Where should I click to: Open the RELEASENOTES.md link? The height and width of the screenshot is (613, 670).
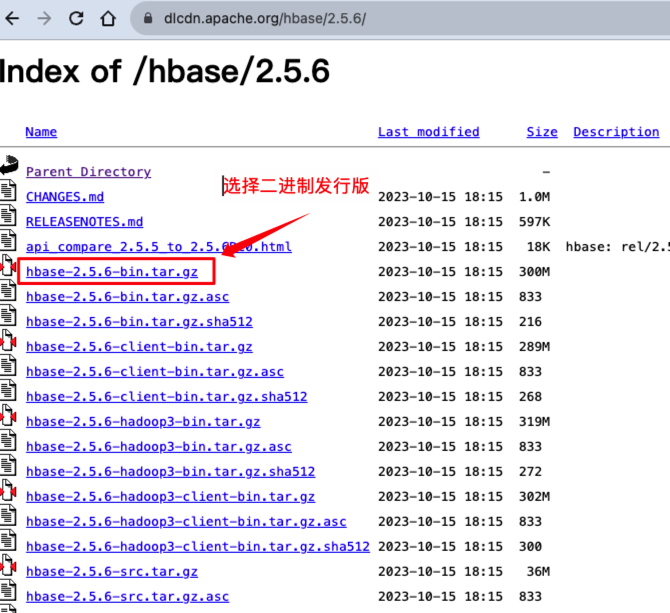tap(85, 222)
